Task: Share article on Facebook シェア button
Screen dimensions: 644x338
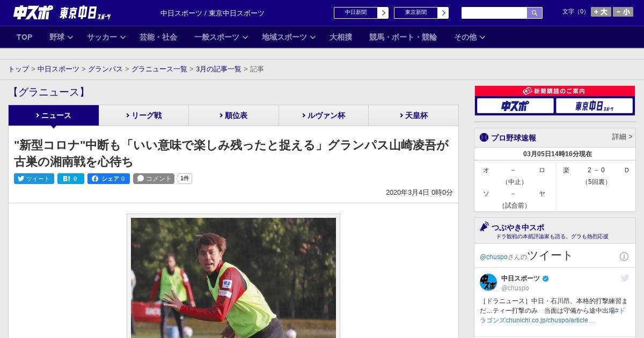Action: point(108,179)
